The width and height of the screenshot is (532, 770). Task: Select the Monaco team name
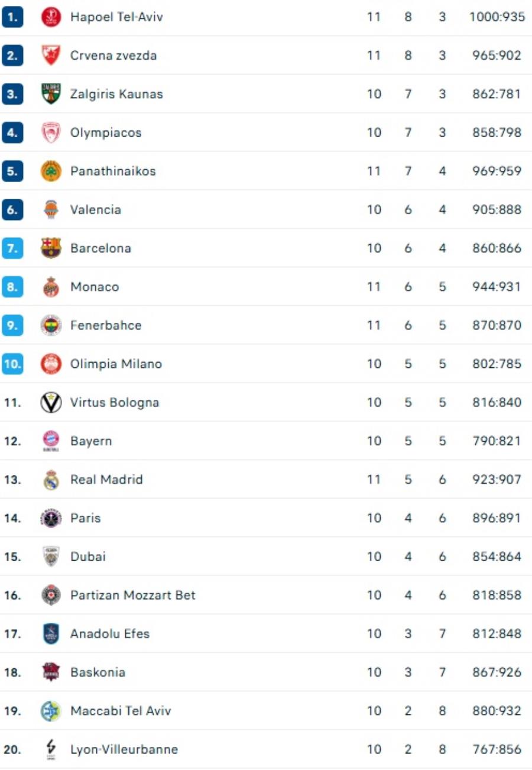[95, 287]
